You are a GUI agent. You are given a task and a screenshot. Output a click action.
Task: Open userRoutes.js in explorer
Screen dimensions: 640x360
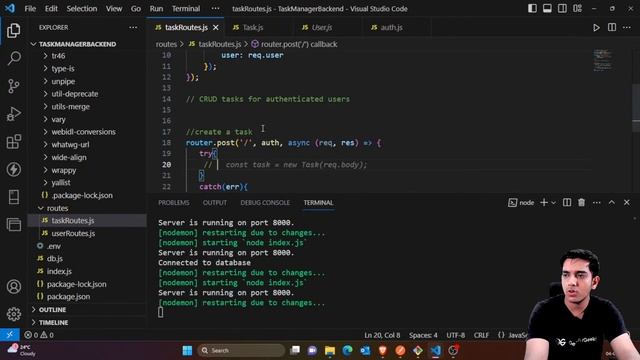73,233
